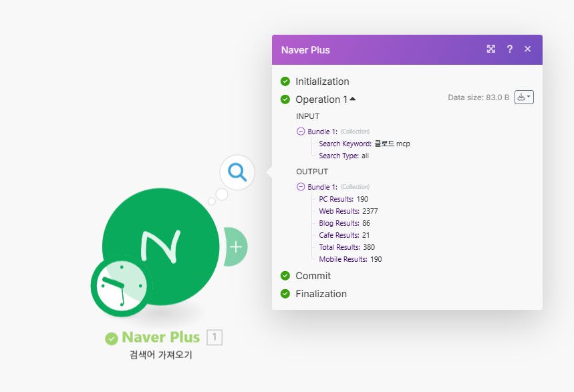
Task: Select the Initialization step label
Action: click(322, 81)
